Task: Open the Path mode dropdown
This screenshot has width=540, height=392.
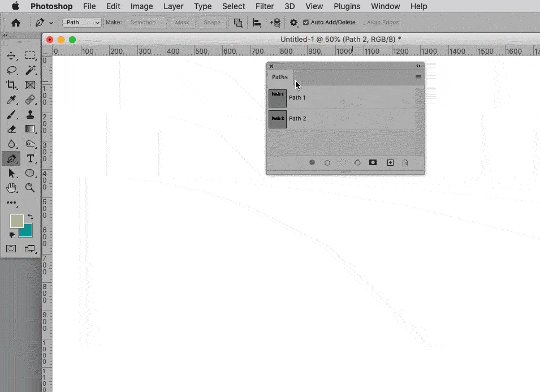Action: [x=81, y=23]
